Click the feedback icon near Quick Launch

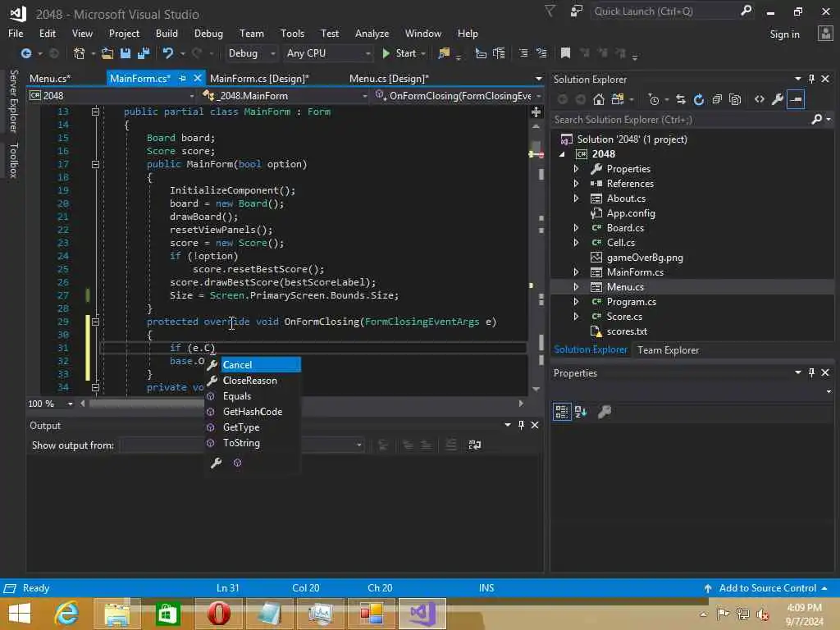(x=577, y=11)
